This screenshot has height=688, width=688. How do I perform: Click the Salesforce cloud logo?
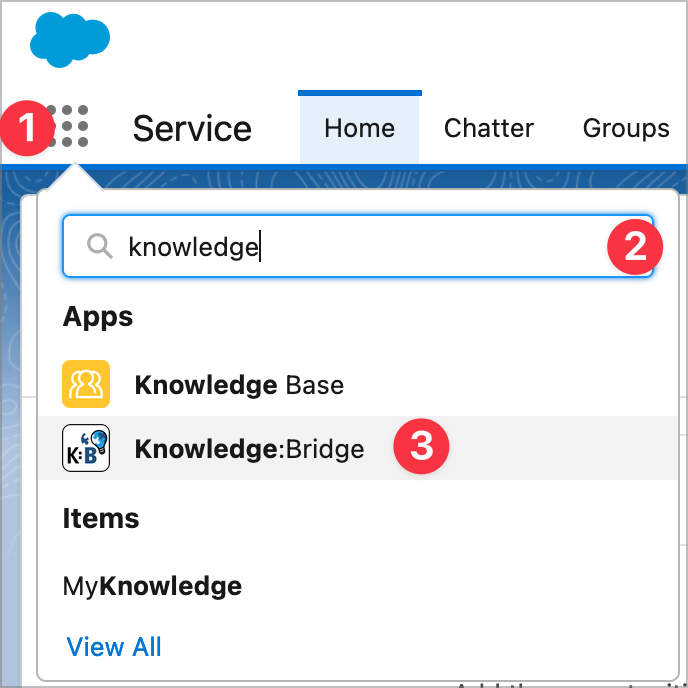[70, 39]
